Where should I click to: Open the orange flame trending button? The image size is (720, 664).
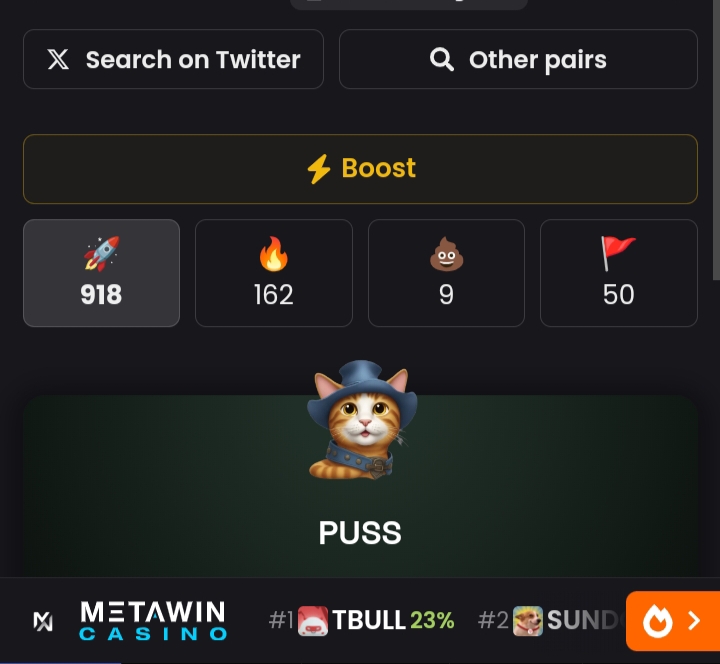coord(673,621)
